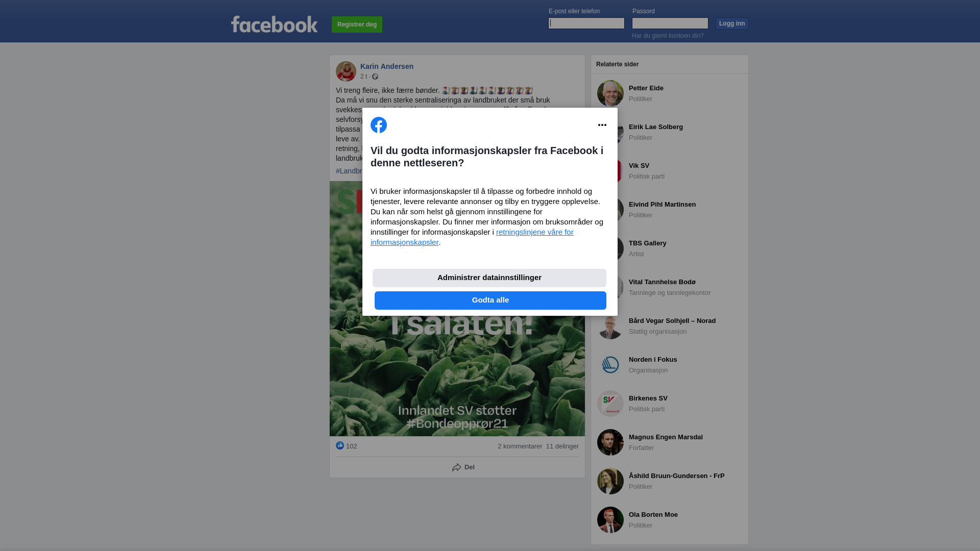The height and width of the screenshot is (551, 980).
Task: Click Har du glemt kontoen din link
Action: coord(668,36)
